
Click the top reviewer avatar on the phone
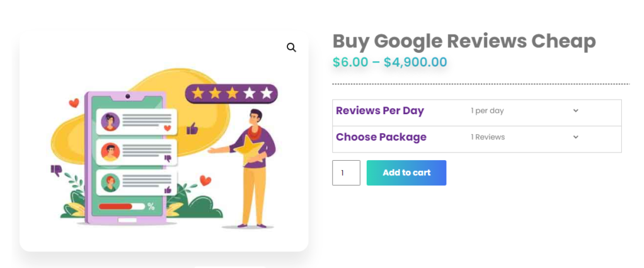[x=110, y=121]
